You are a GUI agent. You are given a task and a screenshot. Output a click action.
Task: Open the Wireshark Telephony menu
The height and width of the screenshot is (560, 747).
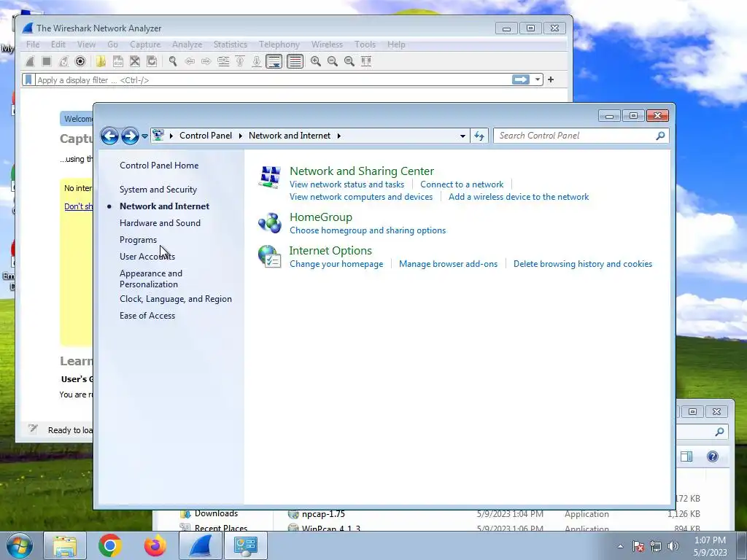279,44
